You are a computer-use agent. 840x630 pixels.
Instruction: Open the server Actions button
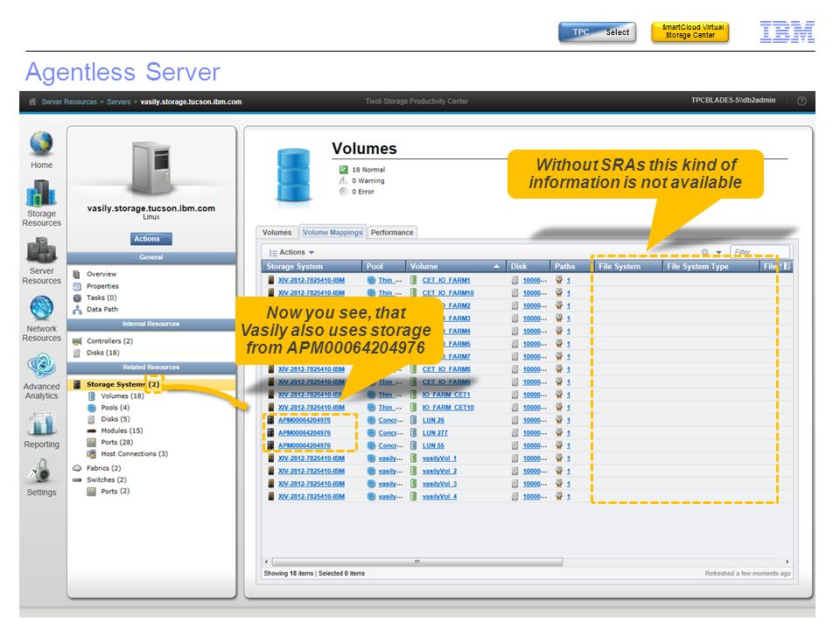click(151, 239)
